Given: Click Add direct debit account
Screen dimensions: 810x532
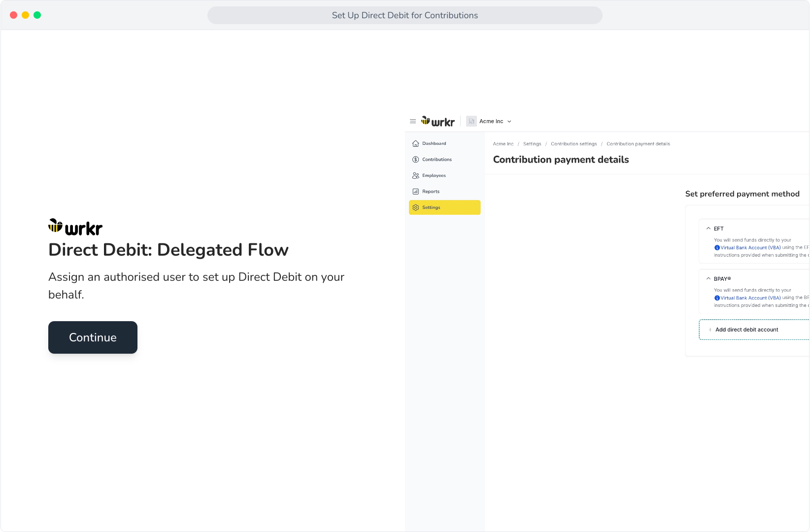Looking at the screenshot, I should [x=754, y=330].
